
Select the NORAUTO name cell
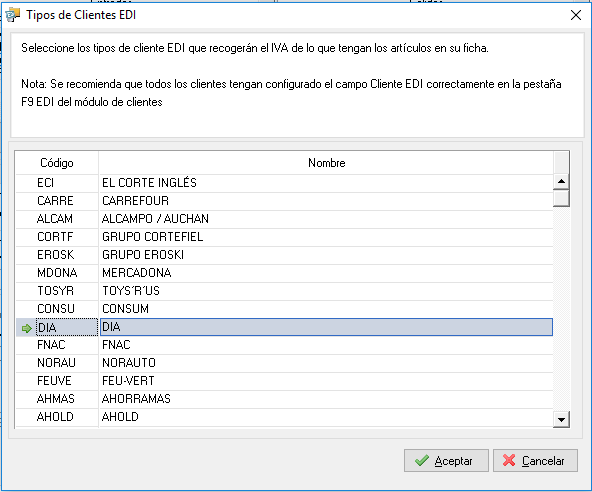tap(326, 363)
